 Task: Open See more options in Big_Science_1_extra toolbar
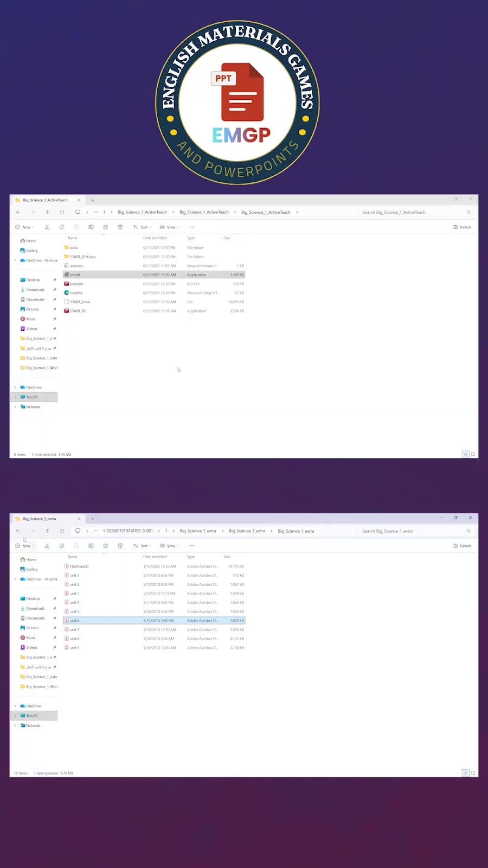pyautogui.click(x=192, y=546)
